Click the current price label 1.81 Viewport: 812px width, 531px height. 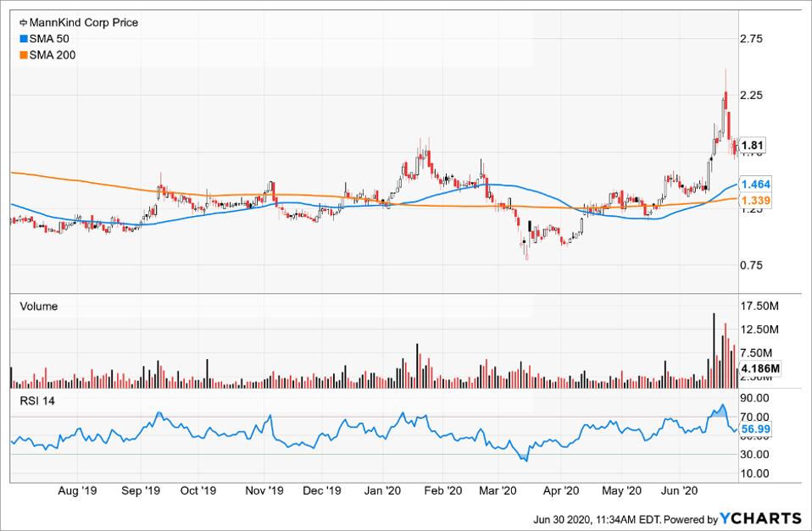click(x=753, y=146)
